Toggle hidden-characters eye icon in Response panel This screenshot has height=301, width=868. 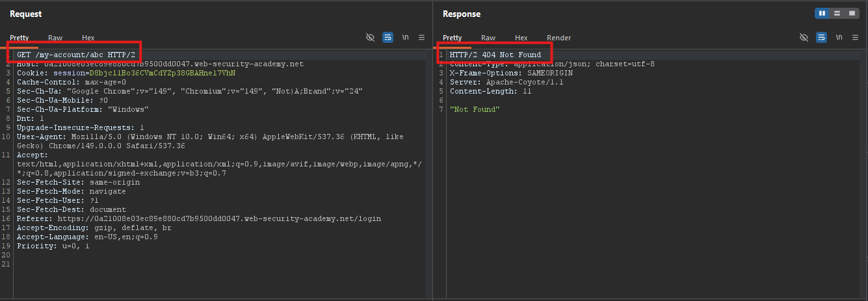[x=804, y=38]
